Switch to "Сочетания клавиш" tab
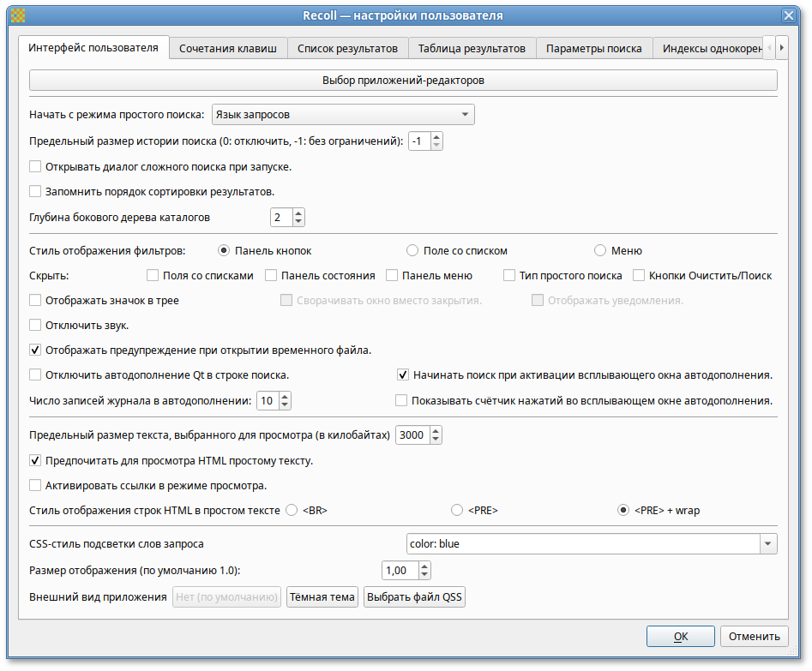The image size is (812, 671). 227,49
